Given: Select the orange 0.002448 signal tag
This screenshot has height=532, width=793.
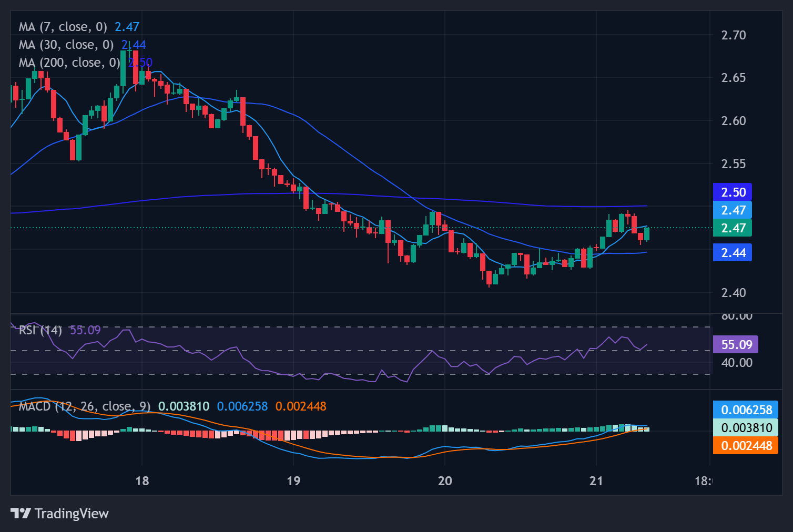Looking at the screenshot, I should click(746, 446).
